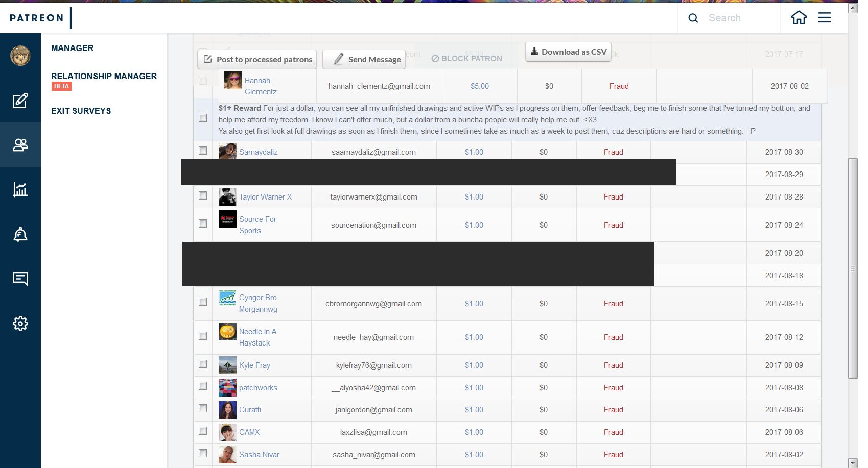
Task: Tick the checkbox for Cyngor Bro Morgannwg
Action: pyautogui.click(x=203, y=302)
